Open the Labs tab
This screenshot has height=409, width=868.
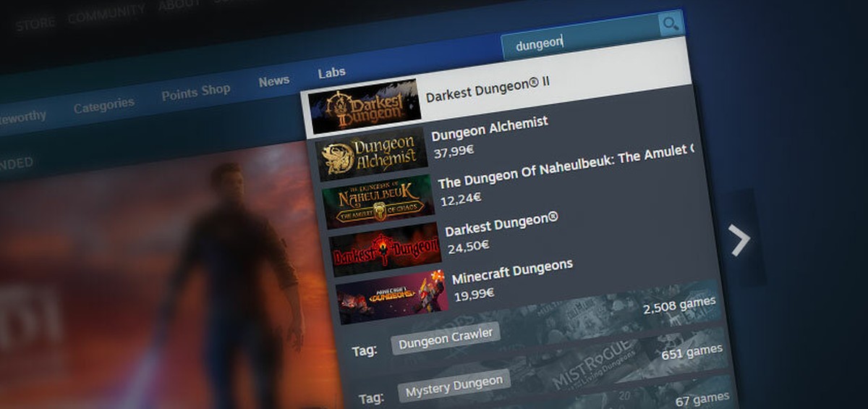(x=331, y=72)
